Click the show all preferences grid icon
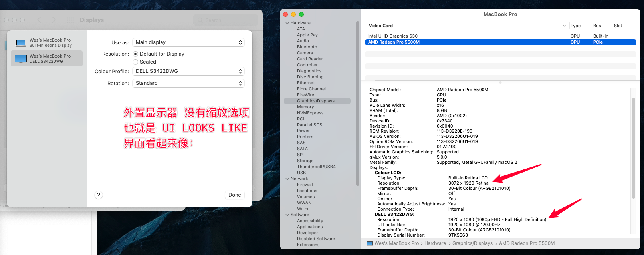The image size is (644, 255). tap(70, 20)
